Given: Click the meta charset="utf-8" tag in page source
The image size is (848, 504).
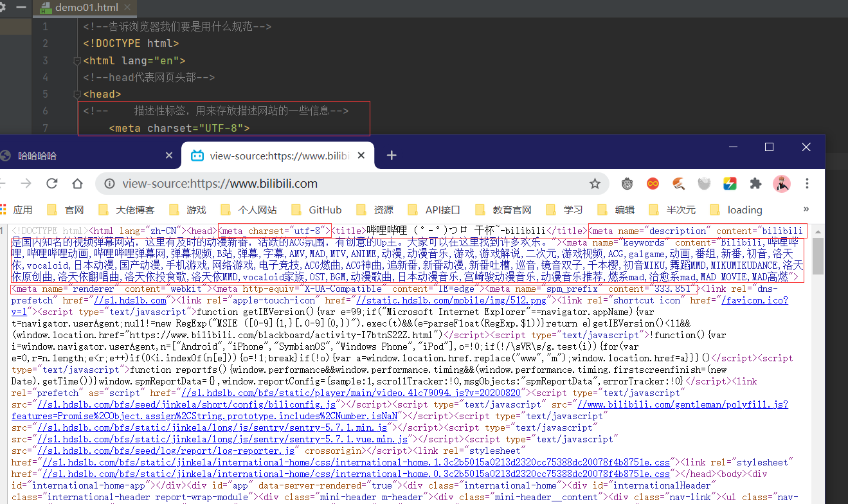Looking at the screenshot, I should [275, 231].
